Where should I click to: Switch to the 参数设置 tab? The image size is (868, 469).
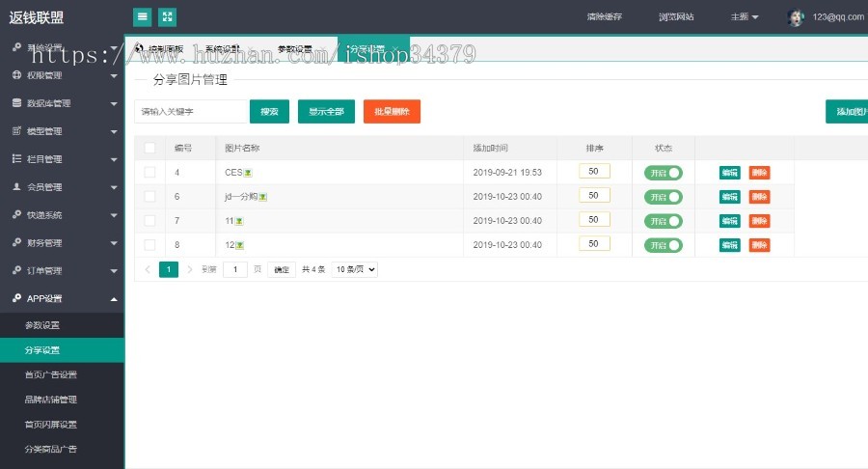coord(294,48)
